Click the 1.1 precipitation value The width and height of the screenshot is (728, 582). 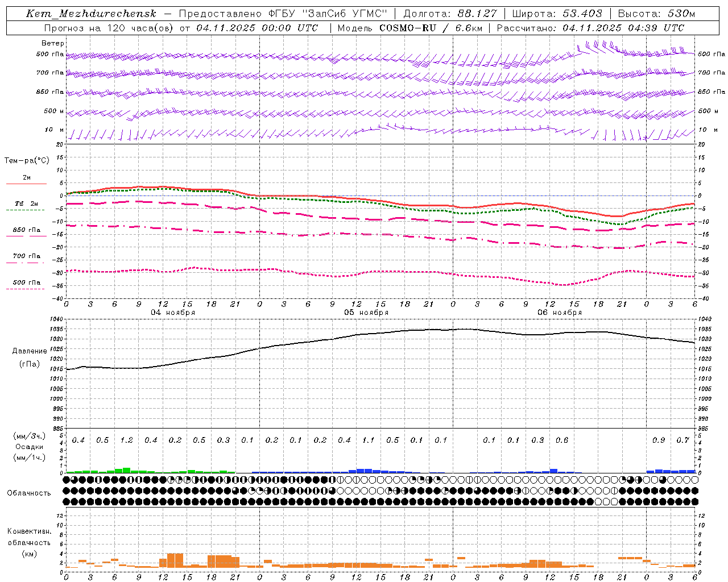click(x=369, y=440)
